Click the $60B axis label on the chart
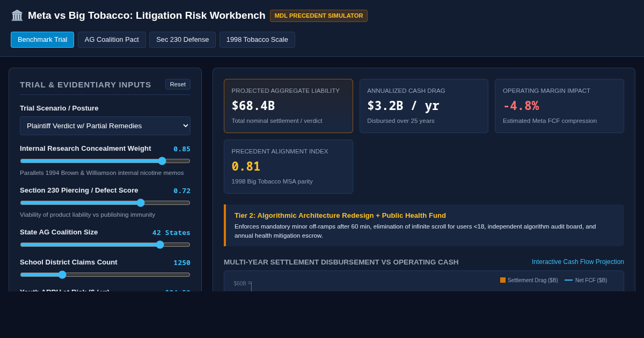Screen dimensions: 644x338 pos(240,283)
